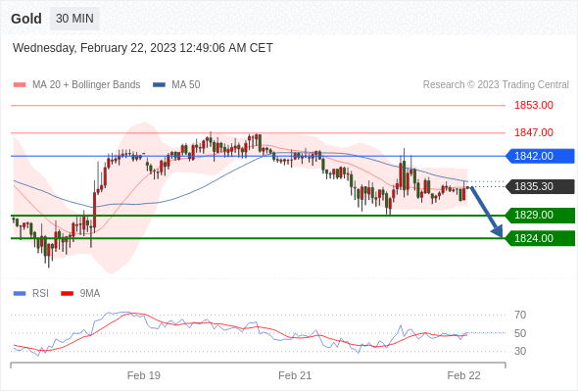578x392 pixels.
Task: Click the blue downward forecast arrow
Action: coord(487,212)
